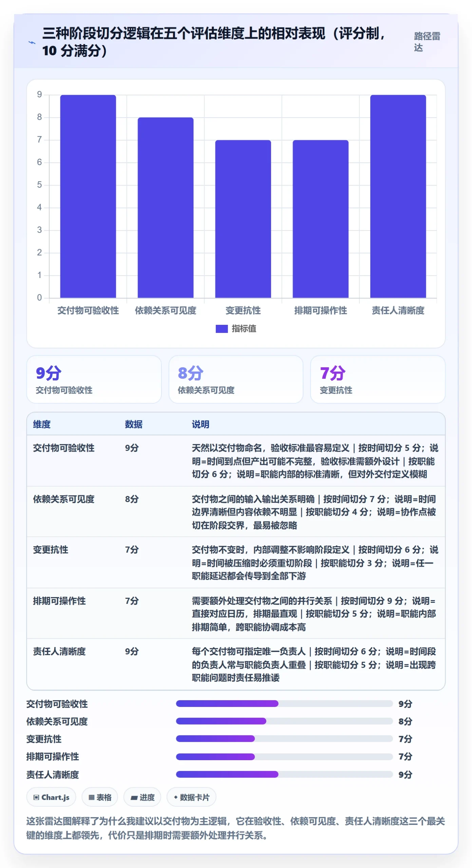Viewport: 472px width, 868px height.
Task: Click the lightning icon beside the title
Action: 32,43
